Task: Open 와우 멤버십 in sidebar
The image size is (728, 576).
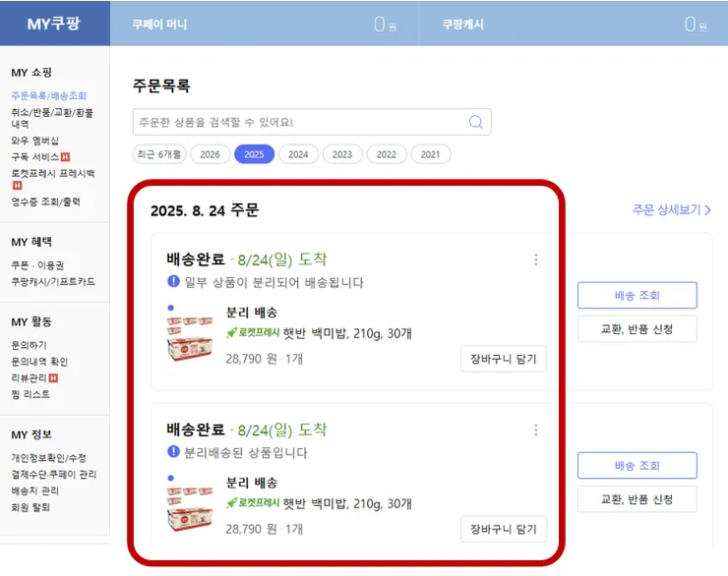Action: [34, 141]
